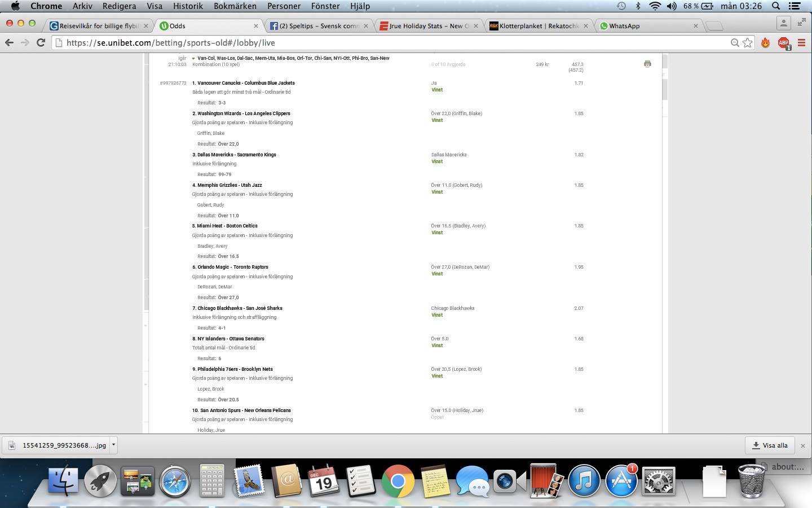Open Messages from the Dock
812x508 pixels.
pyautogui.click(x=473, y=481)
